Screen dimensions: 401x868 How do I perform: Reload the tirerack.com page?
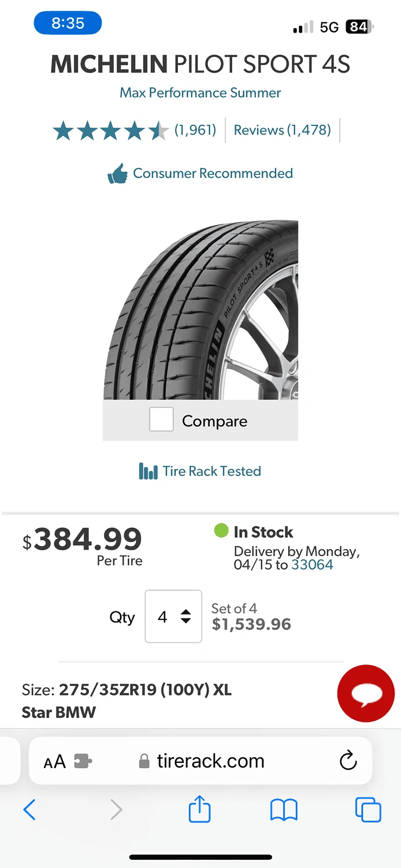[x=348, y=761]
